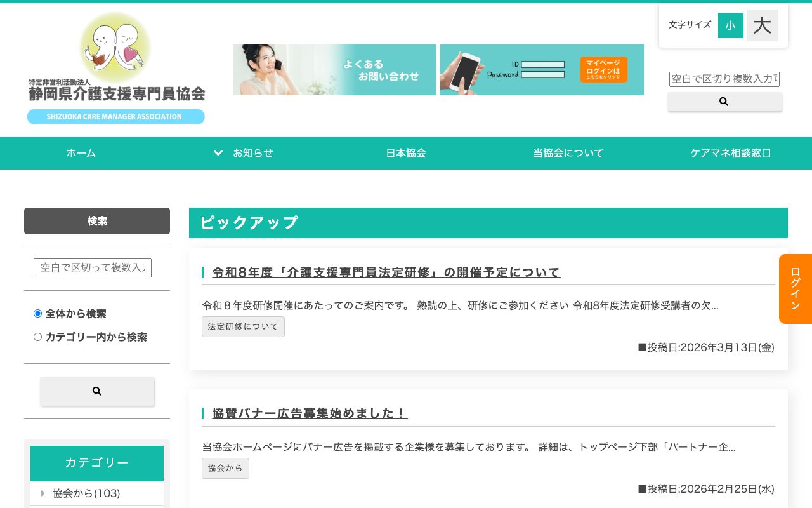Image resolution: width=812 pixels, height=508 pixels.
Task: Select the カテゴリー内から検索 radio button
Action: click(x=37, y=337)
